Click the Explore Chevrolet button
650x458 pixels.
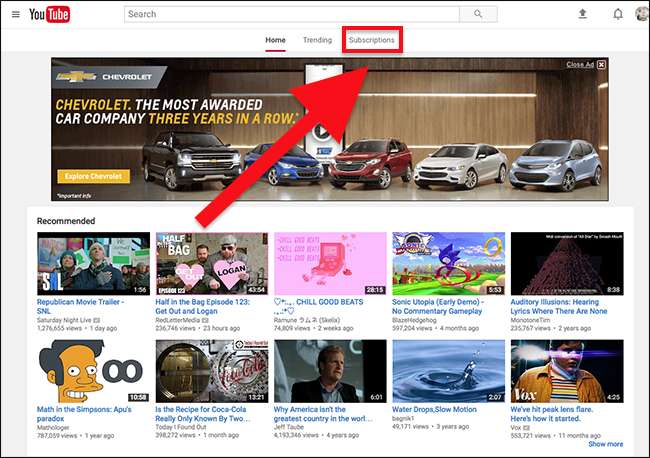pos(94,176)
